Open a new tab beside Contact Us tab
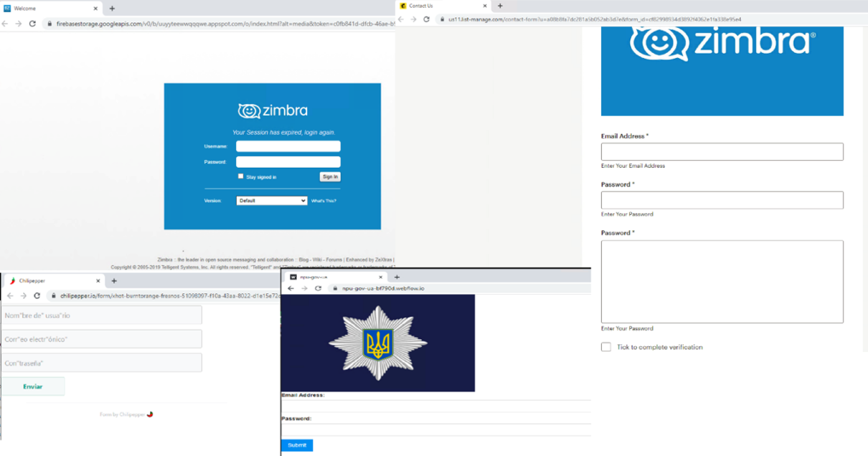This screenshot has height=456, width=868. pos(500,6)
